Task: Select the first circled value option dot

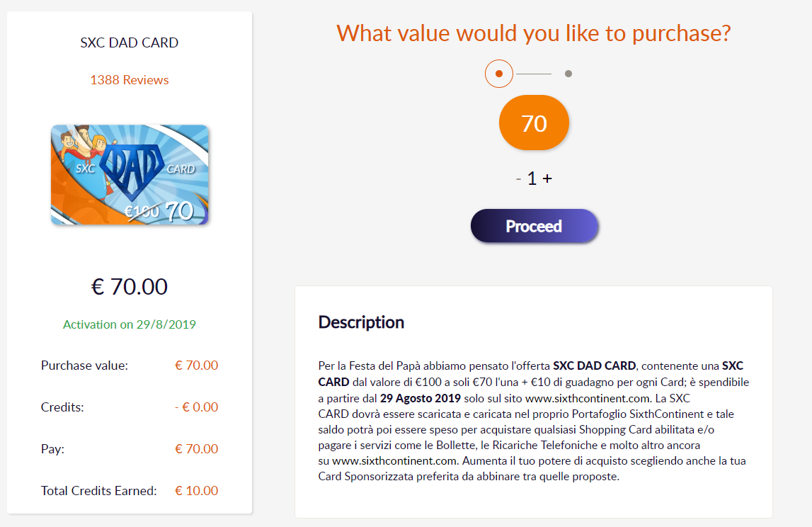Action: coord(499,74)
